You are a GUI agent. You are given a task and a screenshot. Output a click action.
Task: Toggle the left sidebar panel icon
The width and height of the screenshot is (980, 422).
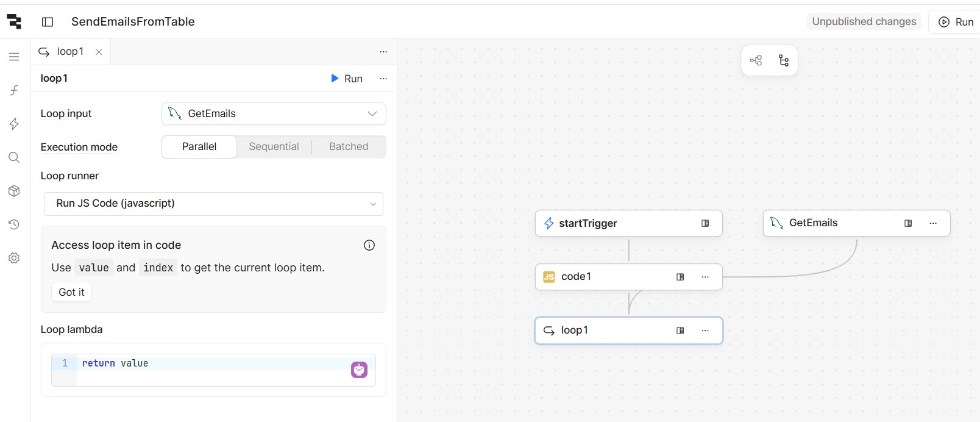(x=48, y=22)
